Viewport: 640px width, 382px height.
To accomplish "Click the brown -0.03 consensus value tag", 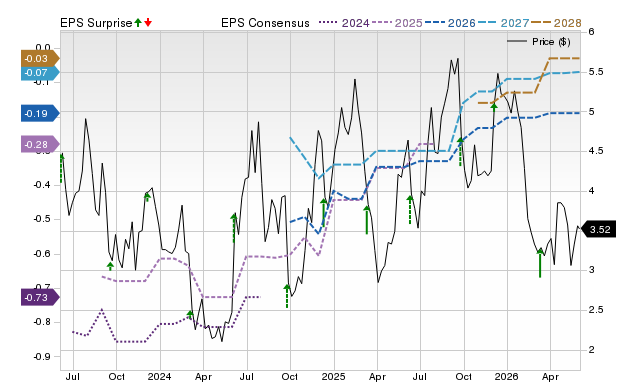I will [40, 59].
